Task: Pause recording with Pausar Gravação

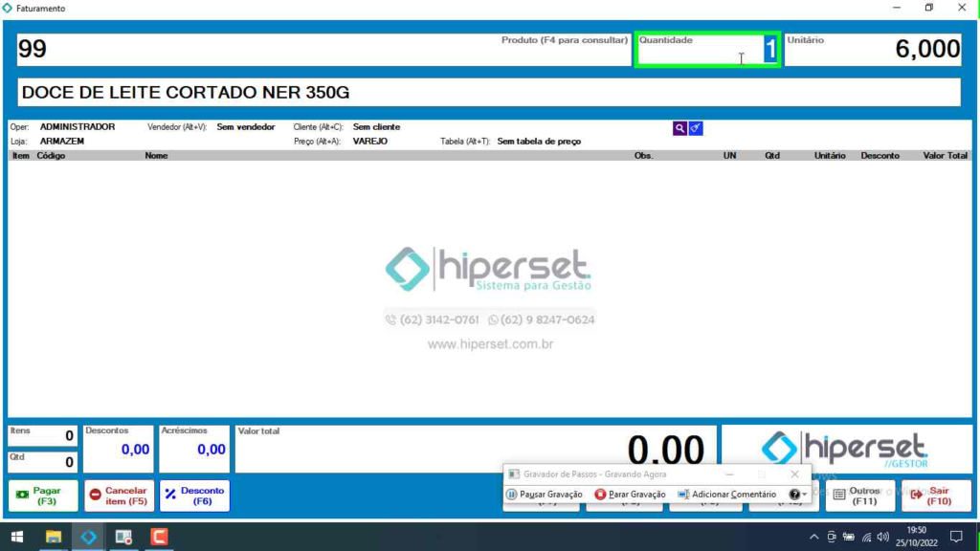Action: click(544, 495)
